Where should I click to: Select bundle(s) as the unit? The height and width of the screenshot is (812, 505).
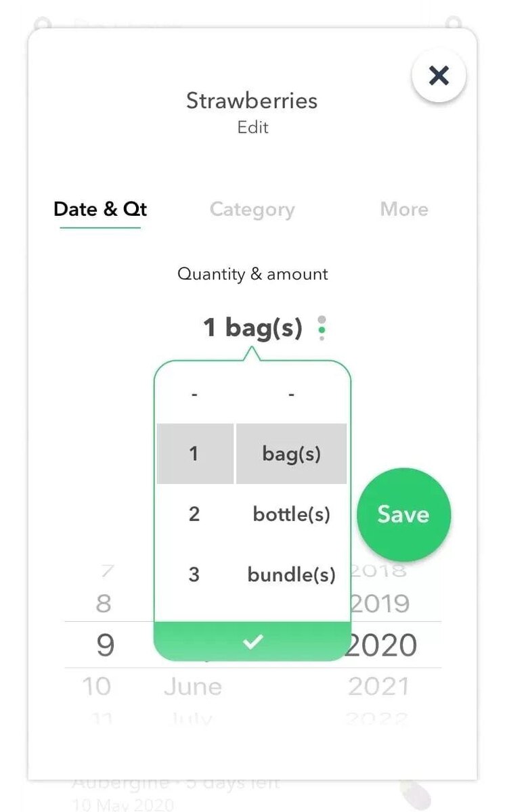291,574
